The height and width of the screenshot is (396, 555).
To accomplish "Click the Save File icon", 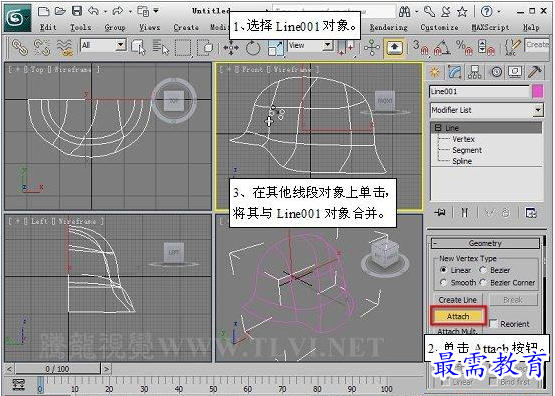I will pyautogui.click(x=77, y=11).
